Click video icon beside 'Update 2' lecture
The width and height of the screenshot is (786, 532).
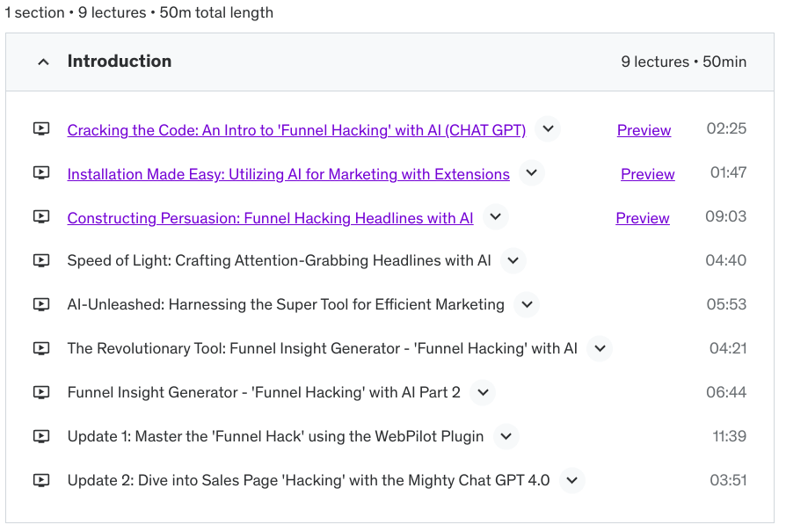[x=41, y=481]
